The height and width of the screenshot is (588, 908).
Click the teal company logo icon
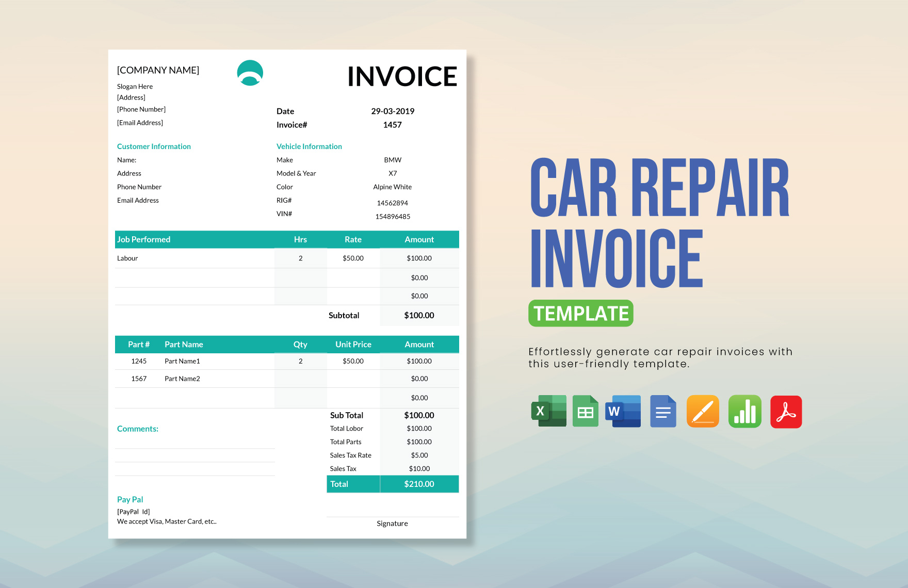pyautogui.click(x=250, y=73)
